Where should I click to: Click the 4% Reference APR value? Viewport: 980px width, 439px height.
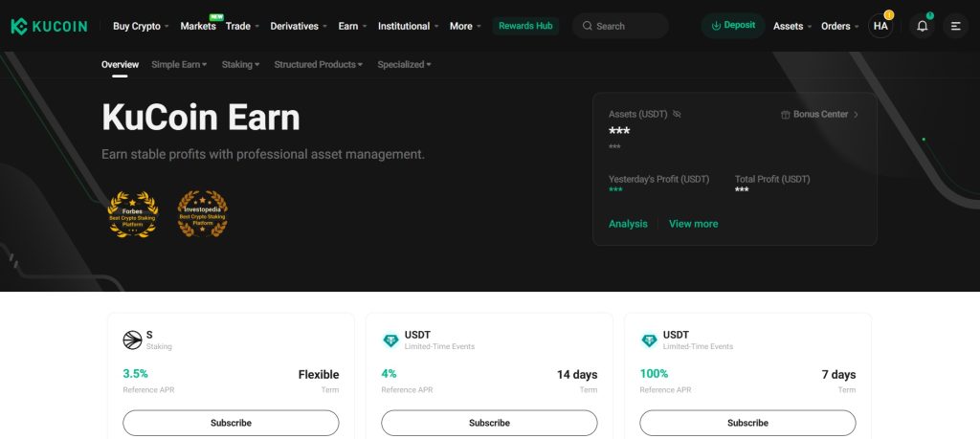click(x=389, y=373)
